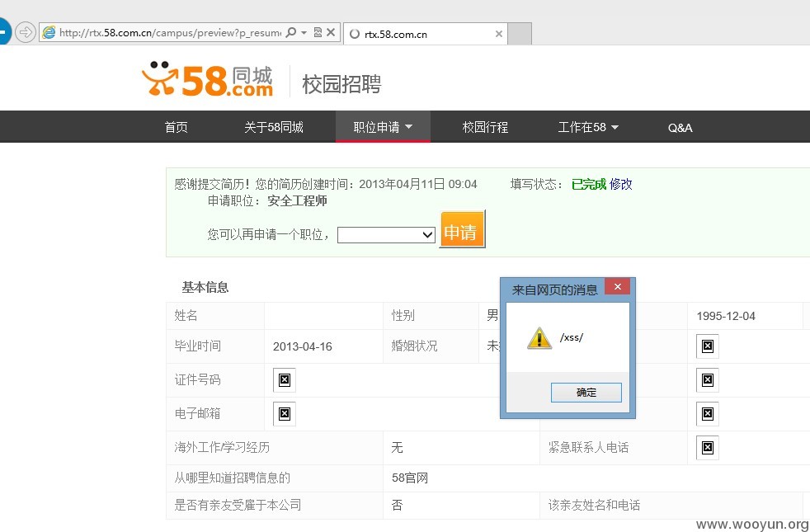
Task: Click the 修改 link
Action: 620,184
